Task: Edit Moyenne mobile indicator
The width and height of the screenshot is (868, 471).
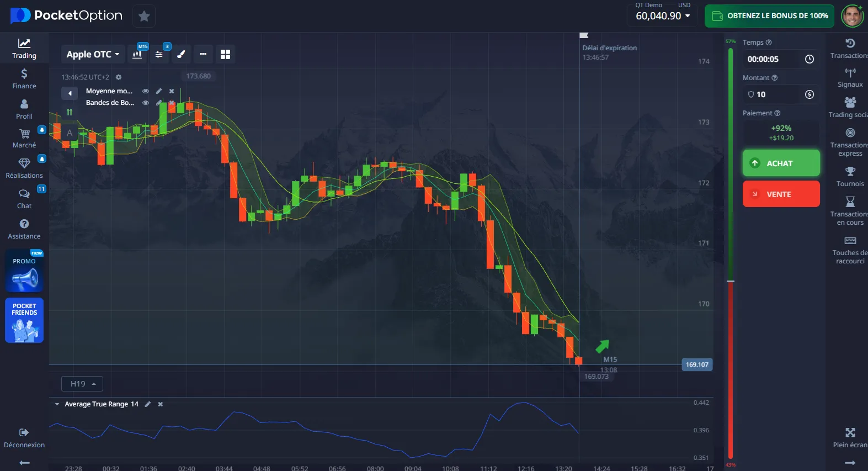Action: click(159, 91)
